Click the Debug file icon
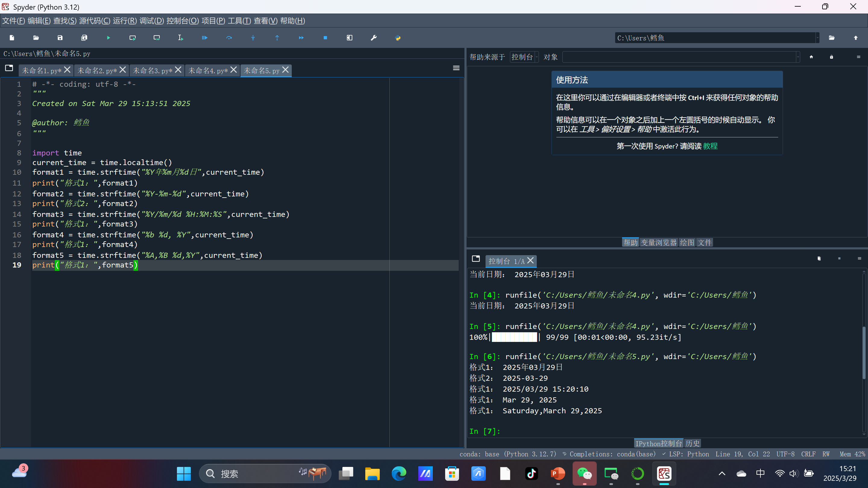Viewport: 868px width, 488px height. pyautogui.click(x=205, y=38)
